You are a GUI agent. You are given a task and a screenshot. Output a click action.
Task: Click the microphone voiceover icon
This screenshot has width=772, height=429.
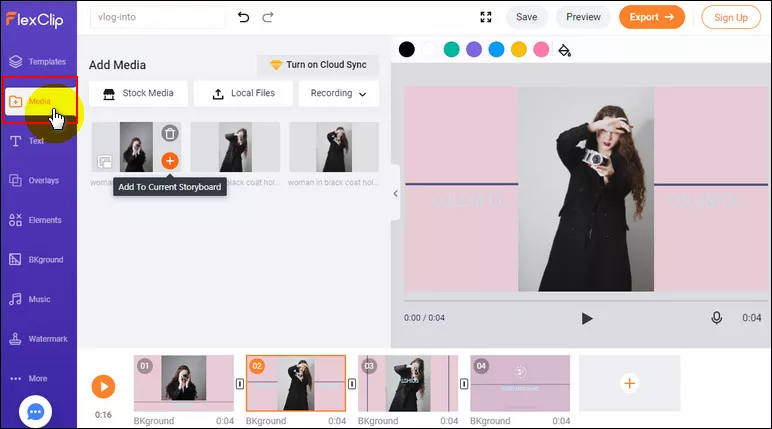point(716,318)
